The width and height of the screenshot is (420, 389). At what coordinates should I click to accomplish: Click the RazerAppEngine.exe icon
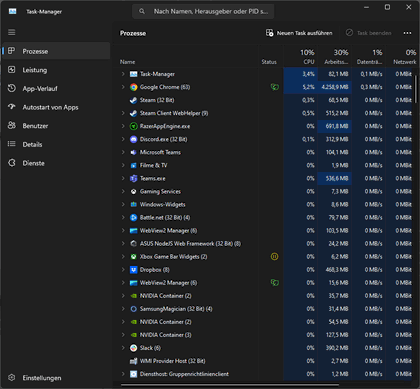(133, 126)
